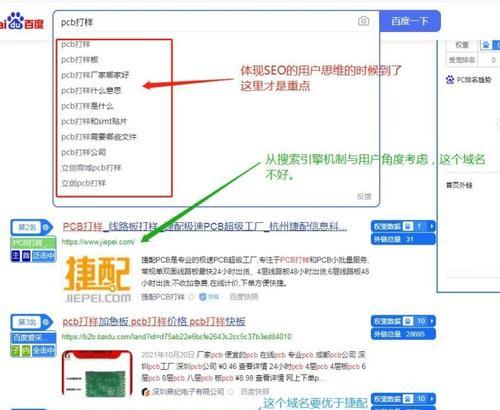This screenshot has height=410, width=500.
Task: Open 百度快照 for the b2b result
Action: (x=255, y=392)
